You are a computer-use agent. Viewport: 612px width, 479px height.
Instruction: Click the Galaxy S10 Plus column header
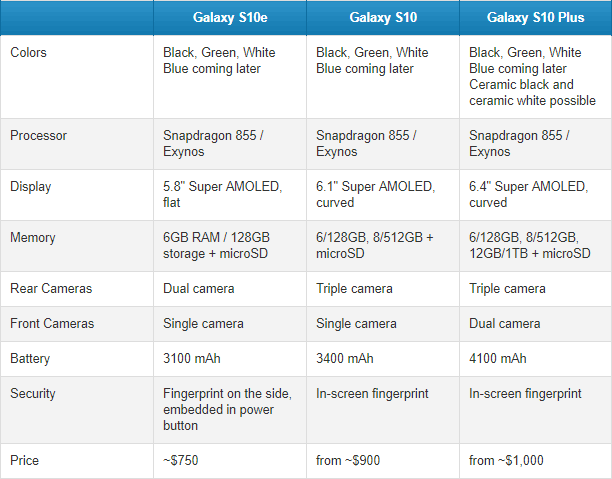click(x=536, y=18)
